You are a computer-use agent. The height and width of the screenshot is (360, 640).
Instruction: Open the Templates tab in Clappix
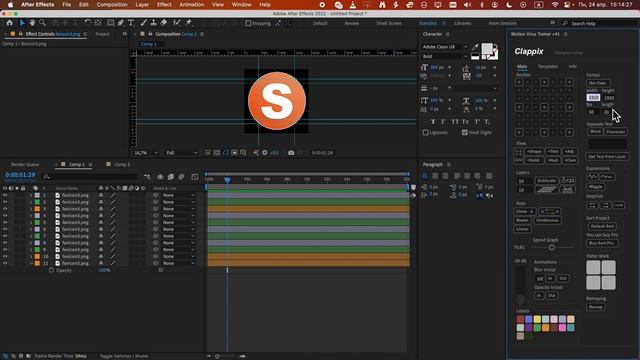548,67
